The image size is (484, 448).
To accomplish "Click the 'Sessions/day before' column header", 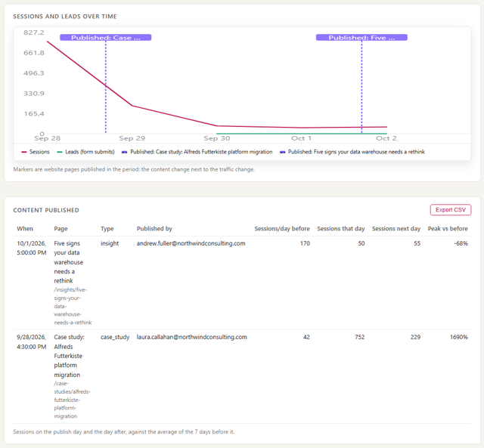I will click(x=282, y=228).
